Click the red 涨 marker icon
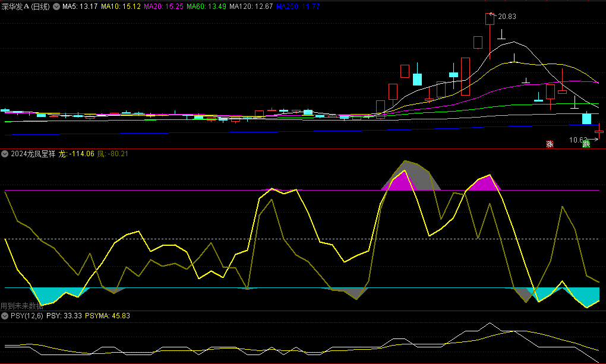The height and width of the screenshot is (364, 606). 550,144
